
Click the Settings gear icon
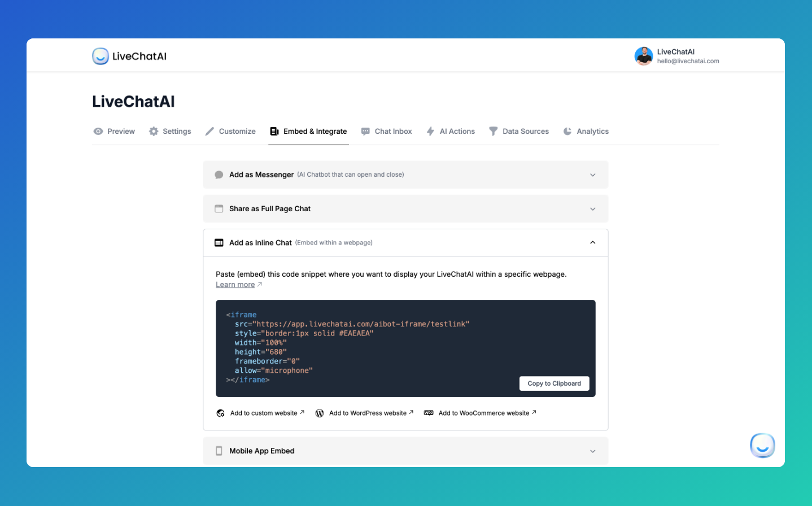coord(154,131)
